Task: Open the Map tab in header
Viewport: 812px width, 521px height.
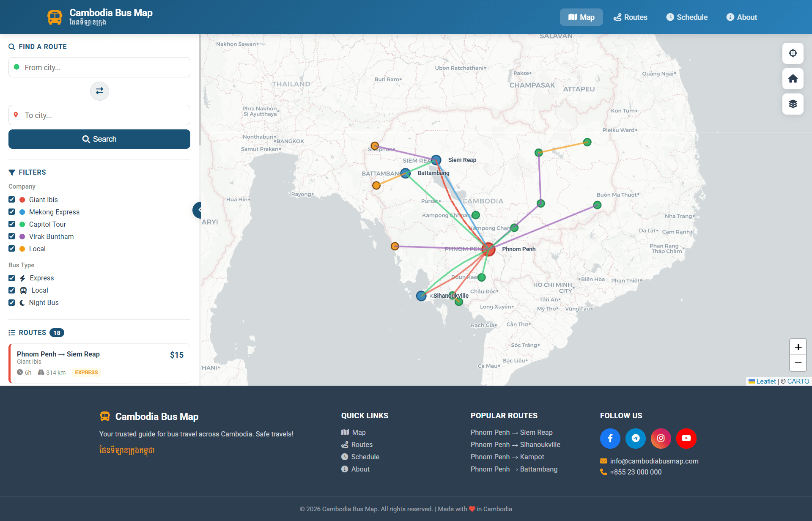Action: 581,17
